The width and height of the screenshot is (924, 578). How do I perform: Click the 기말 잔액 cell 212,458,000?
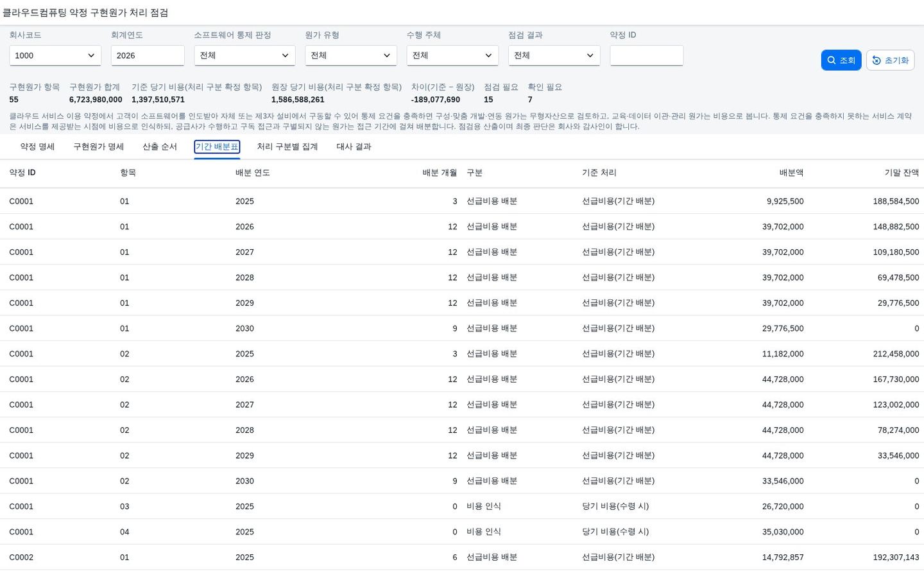[896, 354]
